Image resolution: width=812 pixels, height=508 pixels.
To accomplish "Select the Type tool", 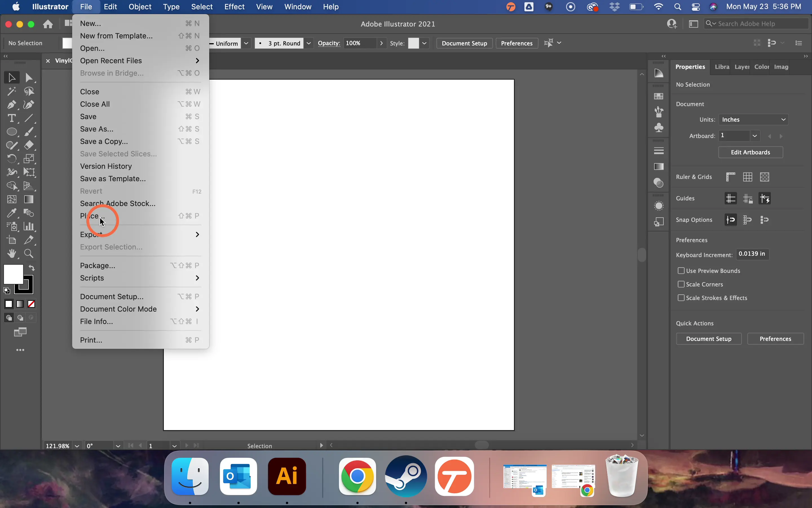I will (x=12, y=118).
